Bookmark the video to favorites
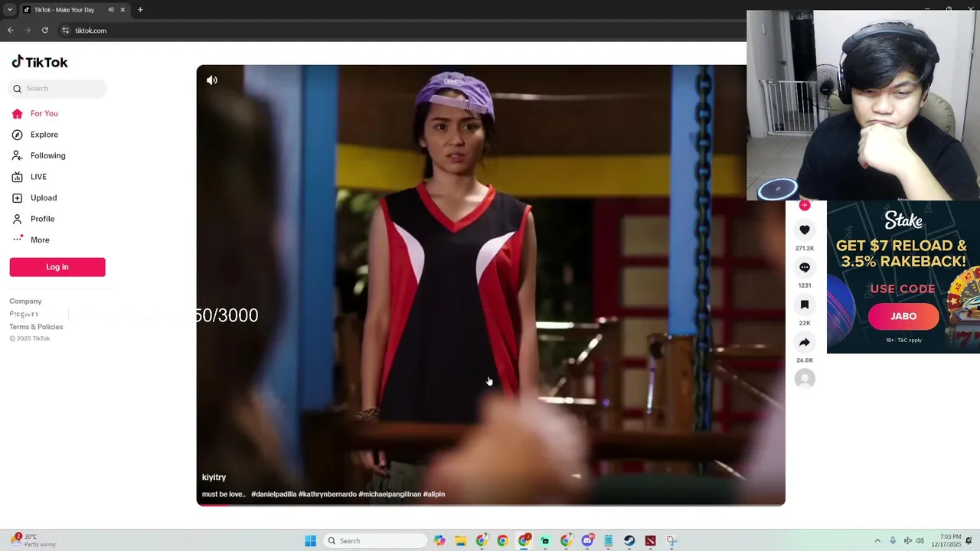Image resolution: width=980 pixels, height=551 pixels. pyautogui.click(x=805, y=305)
